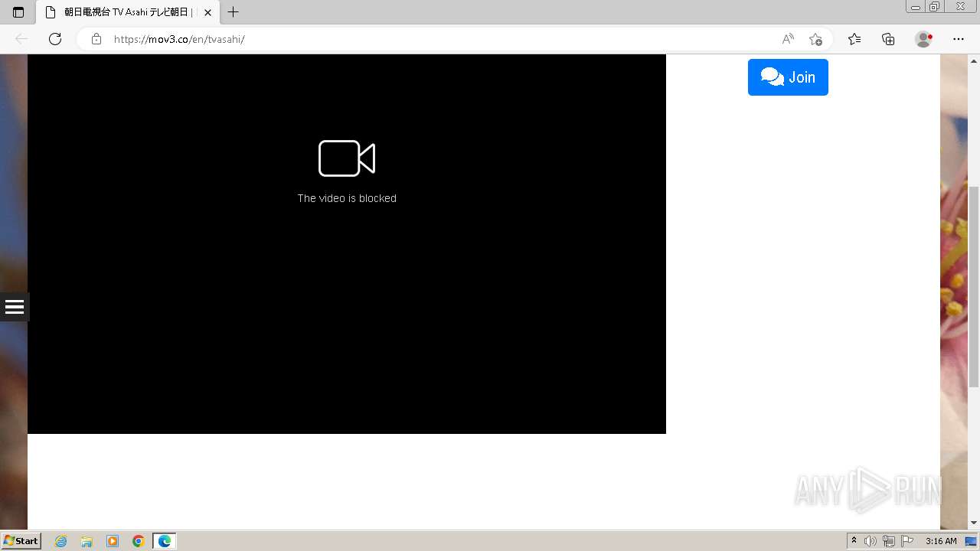Click the 3:16 AM system clock
This screenshot has width=980, height=551.
click(x=941, y=541)
